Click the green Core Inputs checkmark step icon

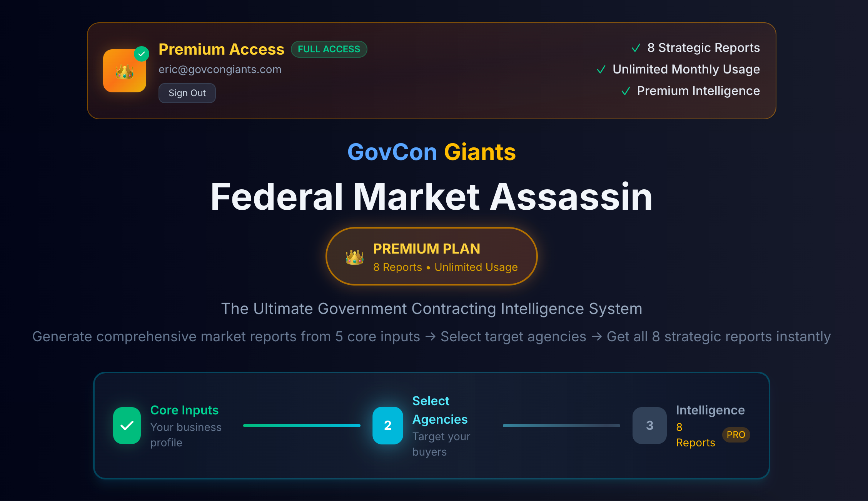(127, 426)
